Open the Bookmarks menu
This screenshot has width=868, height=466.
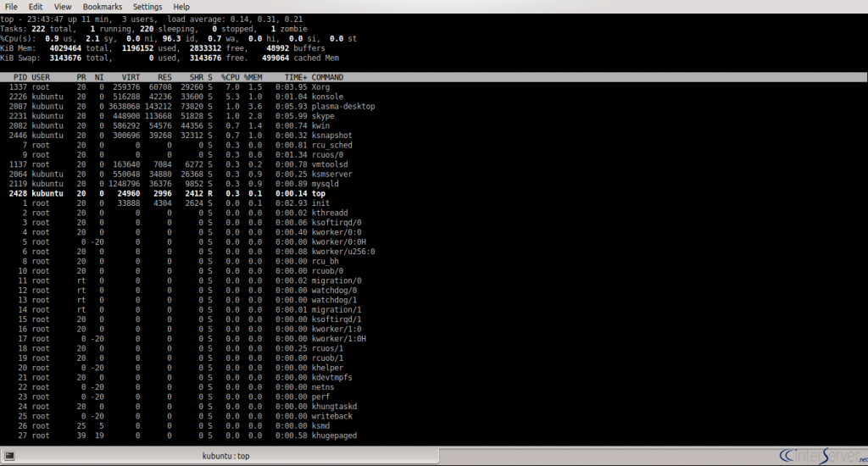click(103, 7)
